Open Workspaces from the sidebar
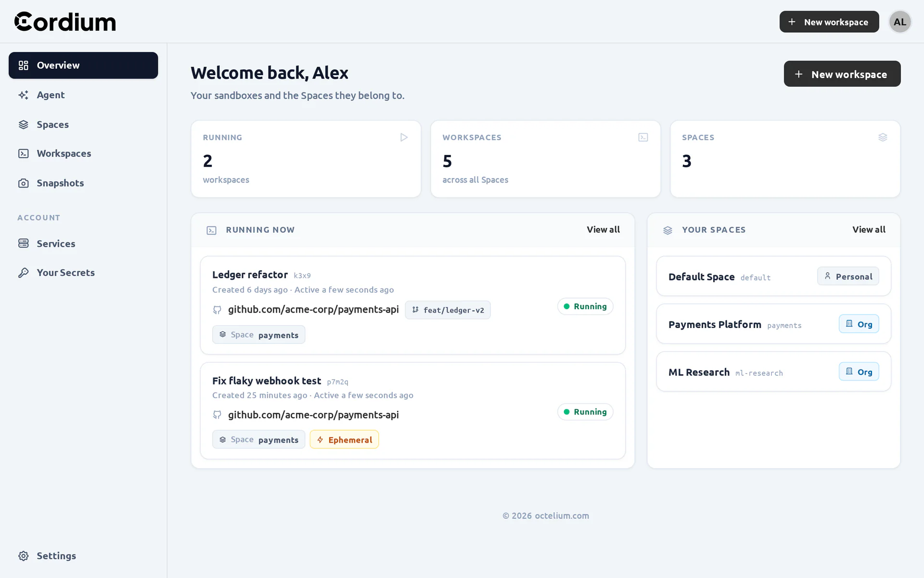This screenshot has width=924, height=578. pos(83,154)
